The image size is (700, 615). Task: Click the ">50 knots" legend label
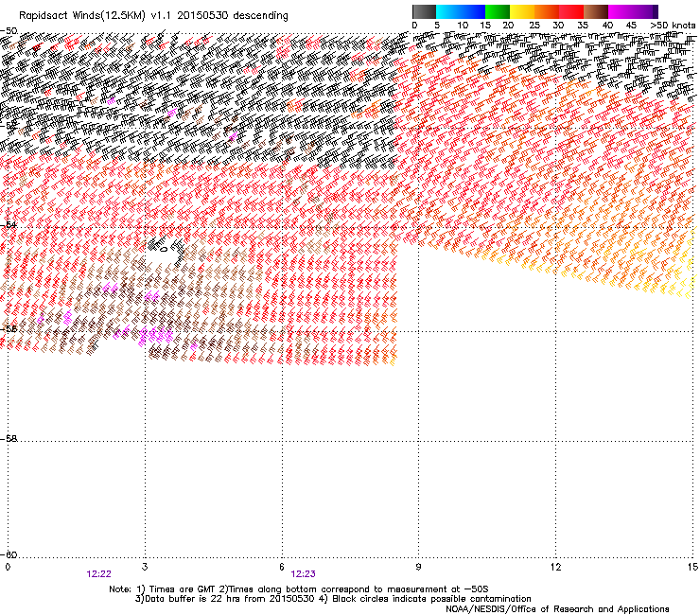point(673,26)
